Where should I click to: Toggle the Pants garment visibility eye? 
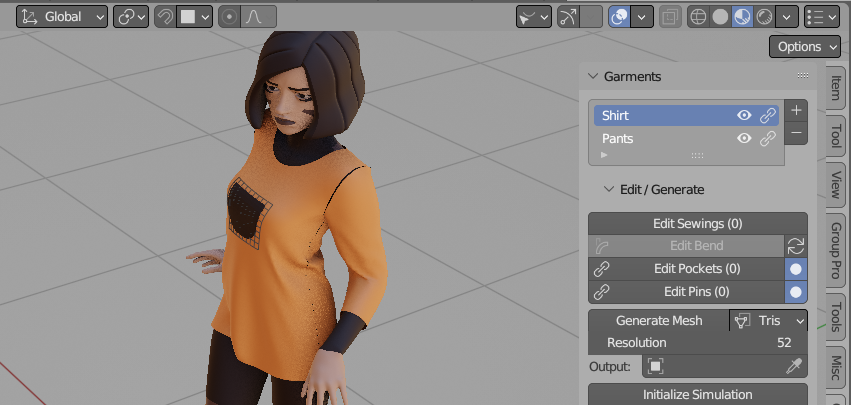pyautogui.click(x=744, y=138)
